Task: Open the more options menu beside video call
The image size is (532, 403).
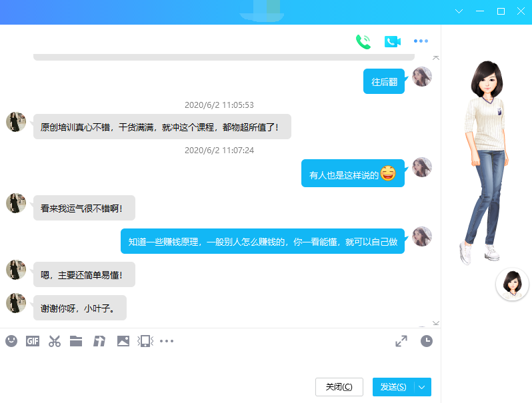Action: pos(421,41)
